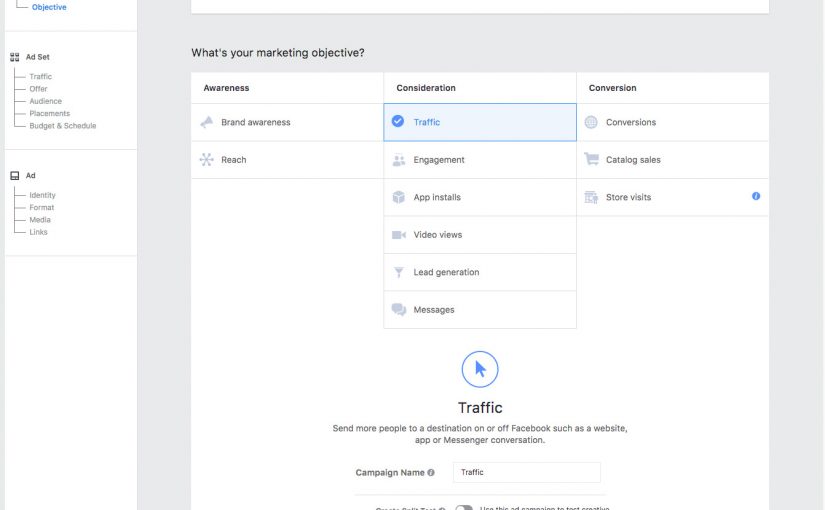This screenshot has height=510, width=825.
Task: Open Objective in the sidebar tree
Action: 49,7
